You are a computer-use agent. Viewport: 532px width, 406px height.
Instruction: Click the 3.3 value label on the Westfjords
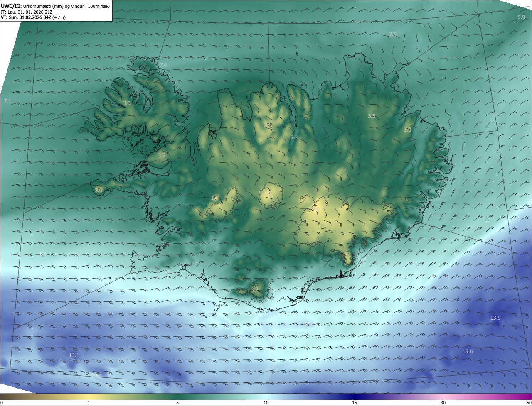(127, 103)
